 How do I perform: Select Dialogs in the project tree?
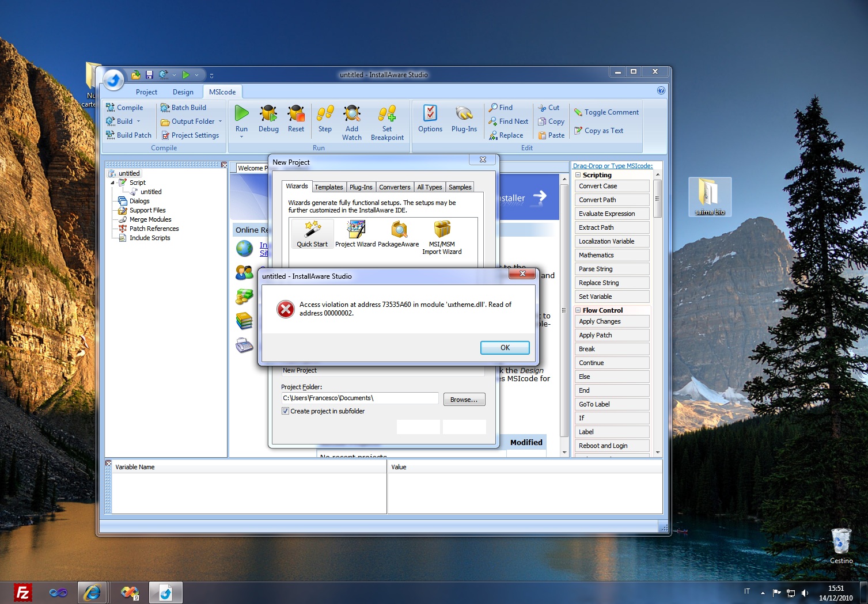point(139,201)
